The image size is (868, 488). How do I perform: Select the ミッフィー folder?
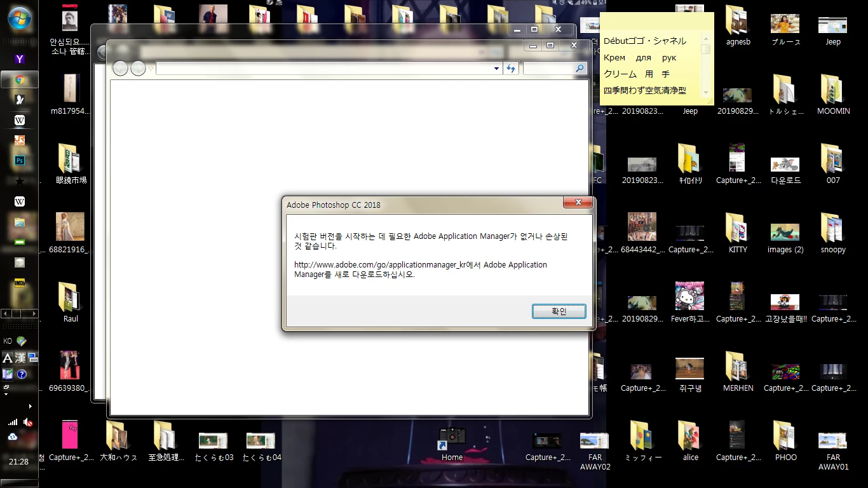point(643,442)
